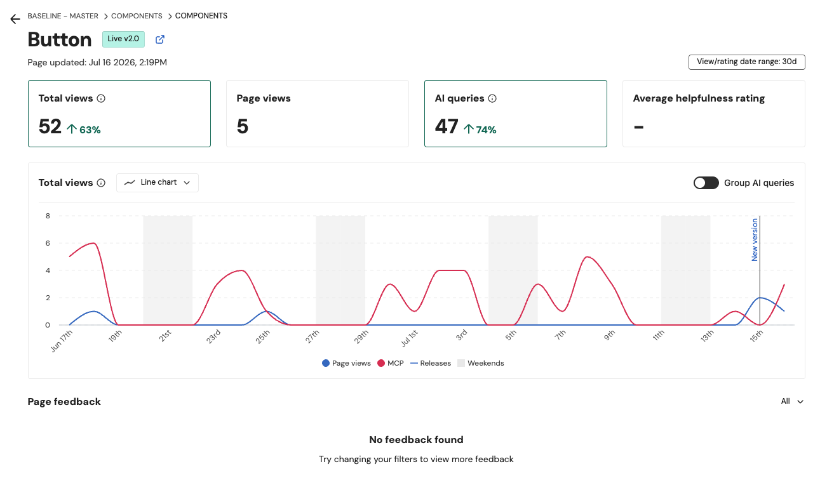Click green up arrow next to 63%
The height and width of the screenshot is (504, 827).
[72, 129]
